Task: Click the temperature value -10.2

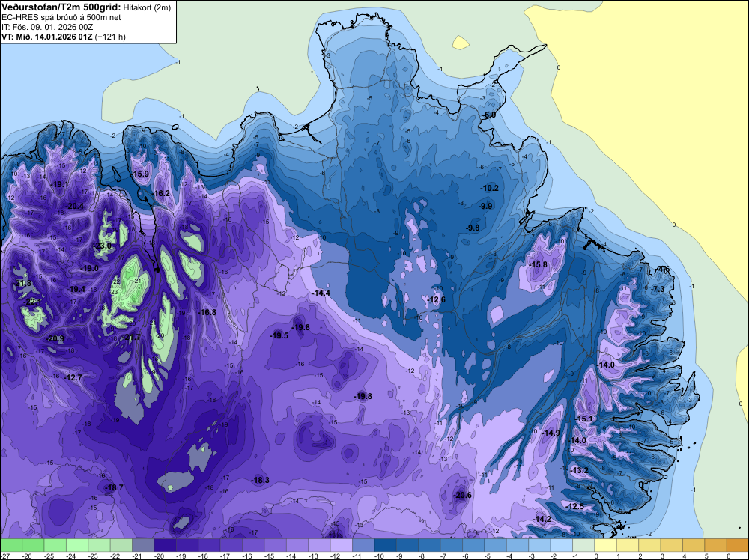Action: coord(490,188)
